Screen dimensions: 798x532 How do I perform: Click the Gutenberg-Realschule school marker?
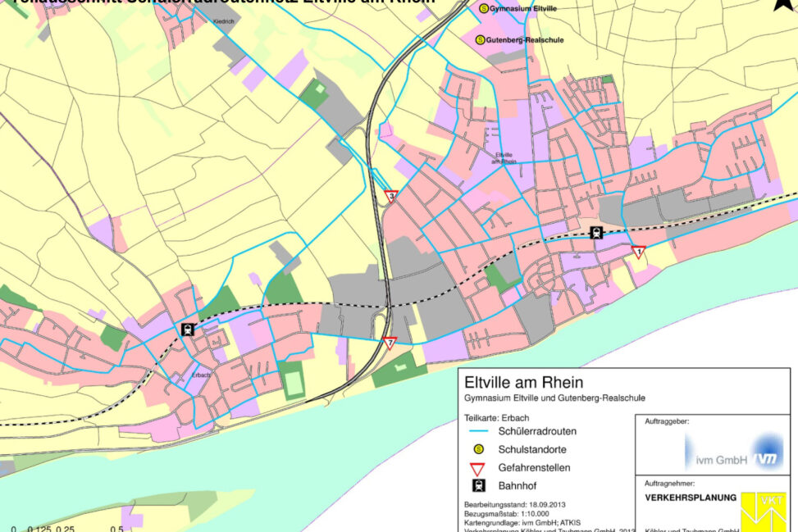tap(481, 39)
